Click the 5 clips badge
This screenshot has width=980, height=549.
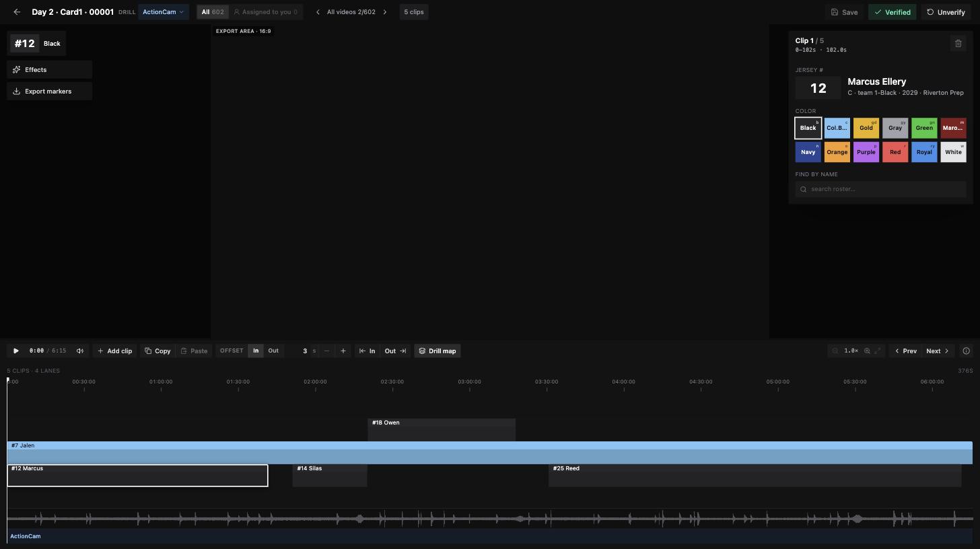click(414, 12)
